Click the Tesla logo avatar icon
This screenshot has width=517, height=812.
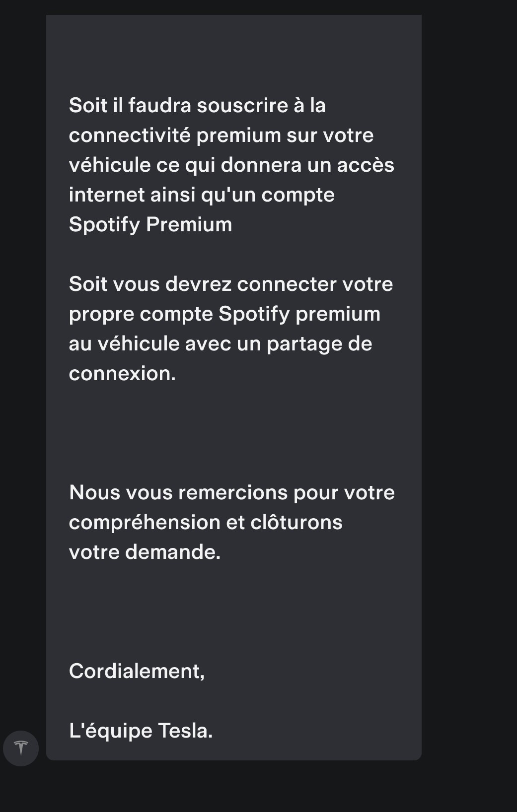point(21,748)
